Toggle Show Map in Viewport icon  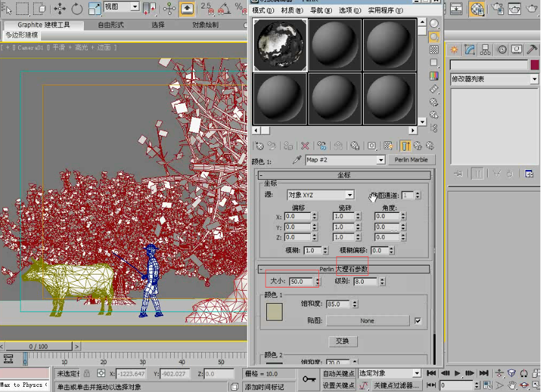pos(388,146)
